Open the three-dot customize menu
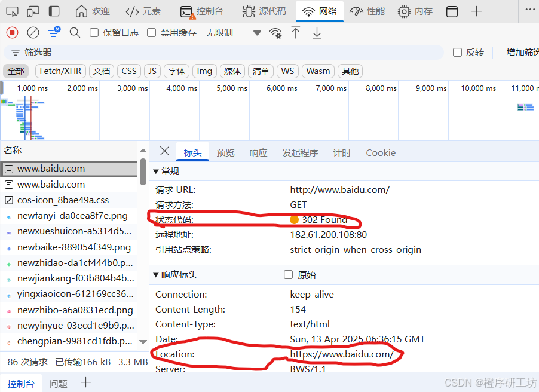This screenshot has width=539, height=392. pos(530,10)
